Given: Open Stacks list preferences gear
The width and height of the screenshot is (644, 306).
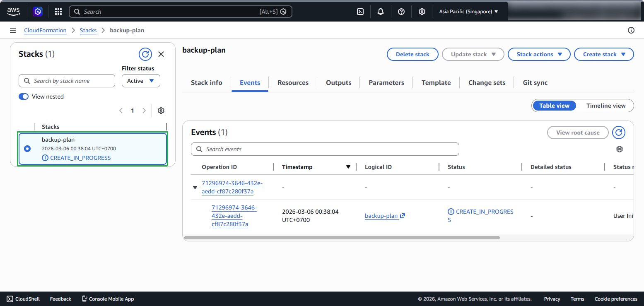Looking at the screenshot, I should tap(161, 111).
